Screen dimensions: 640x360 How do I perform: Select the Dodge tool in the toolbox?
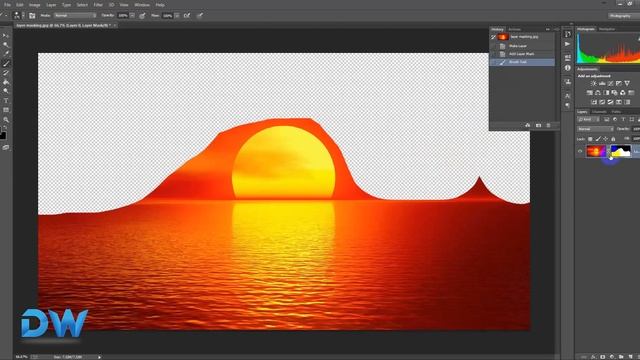(6, 91)
